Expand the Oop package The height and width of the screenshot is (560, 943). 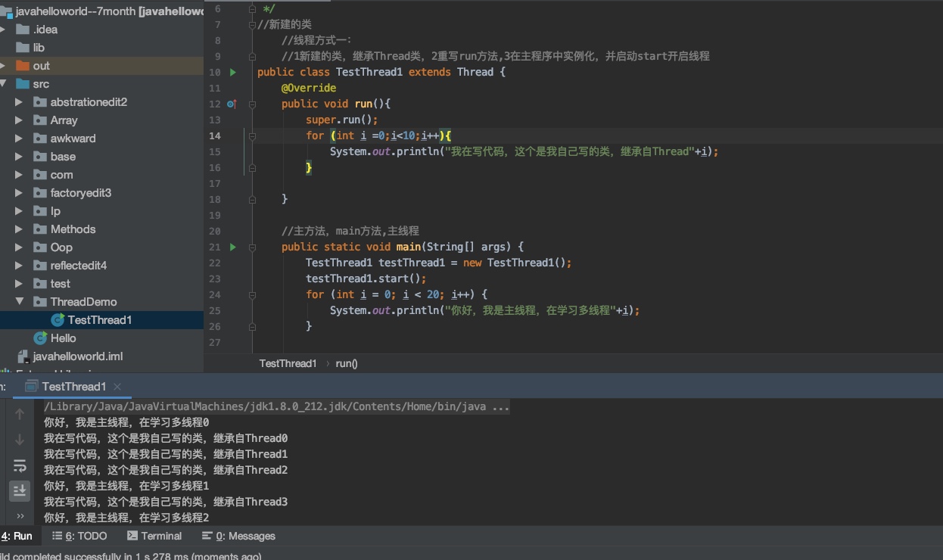[x=20, y=247]
